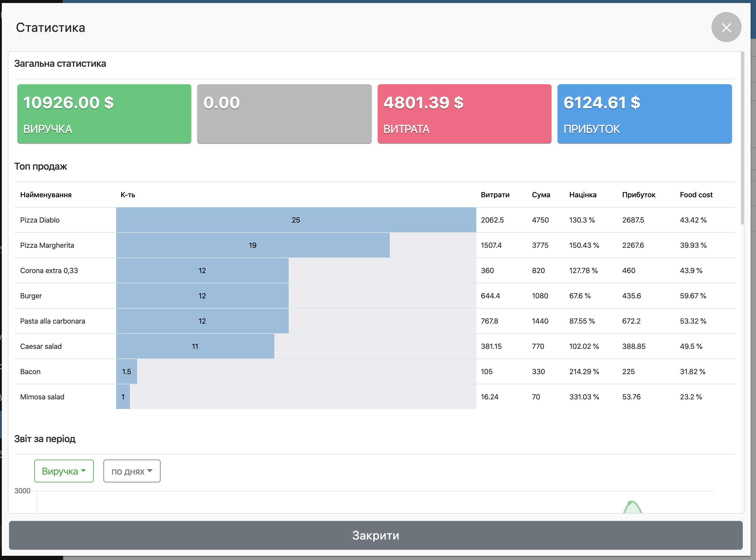Viewport: 756px width, 560px height.
Task: Click the Прибуток column header
Action: pyautogui.click(x=638, y=195)
